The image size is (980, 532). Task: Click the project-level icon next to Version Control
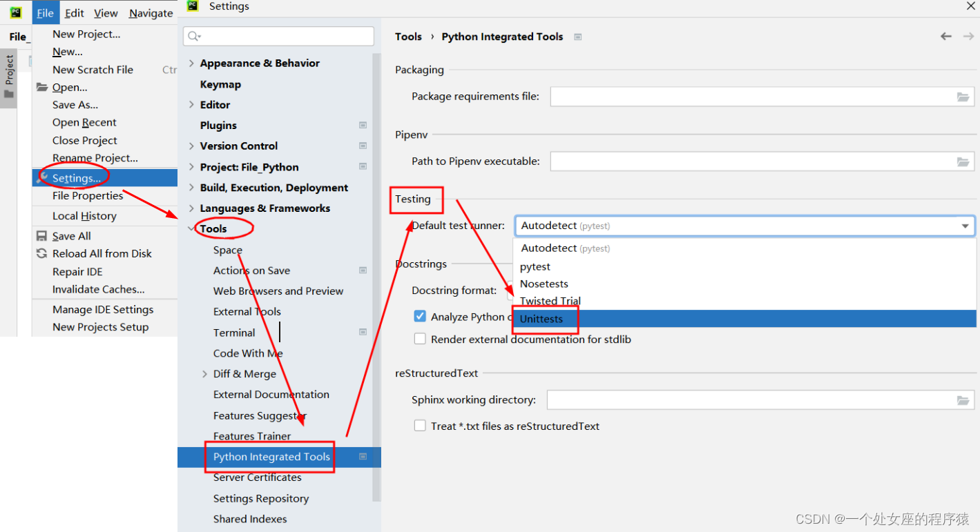tap(363, 146)
